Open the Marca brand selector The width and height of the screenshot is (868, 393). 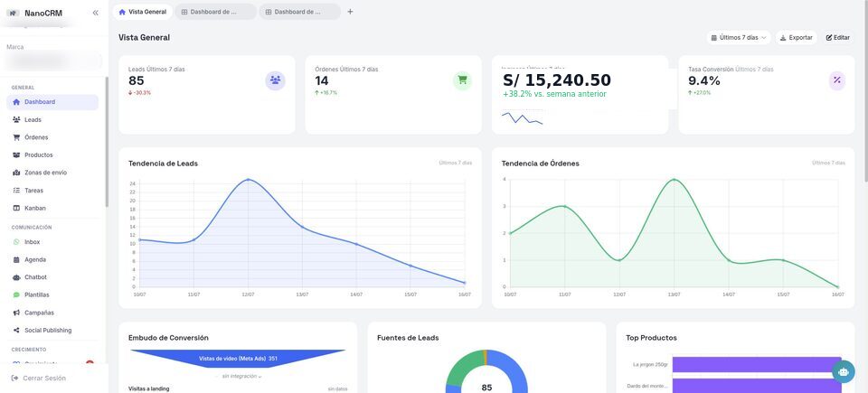53,61
